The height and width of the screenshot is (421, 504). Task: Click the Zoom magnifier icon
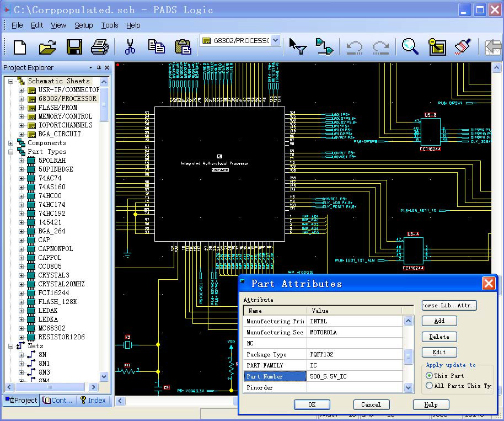[410, 47]
